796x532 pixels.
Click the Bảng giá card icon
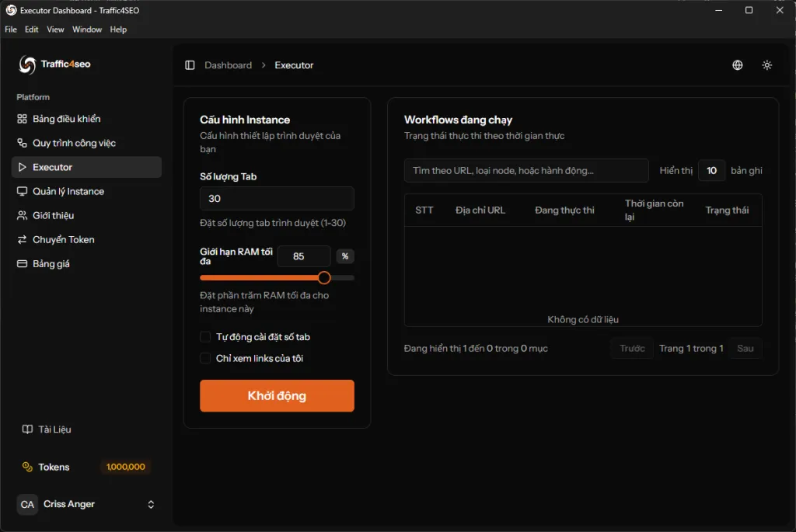22,264
